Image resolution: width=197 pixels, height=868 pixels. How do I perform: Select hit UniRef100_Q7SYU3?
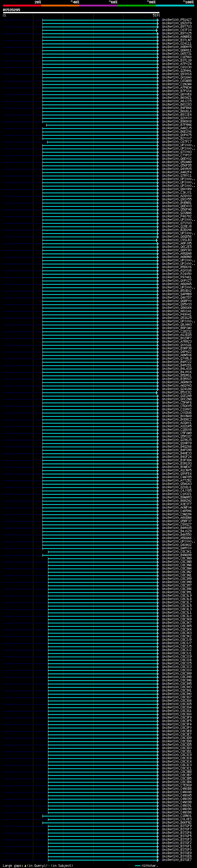pos(176,223)
